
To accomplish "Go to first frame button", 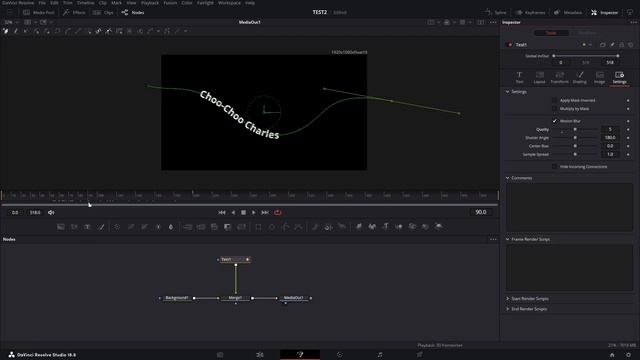I will click(222, 213).
